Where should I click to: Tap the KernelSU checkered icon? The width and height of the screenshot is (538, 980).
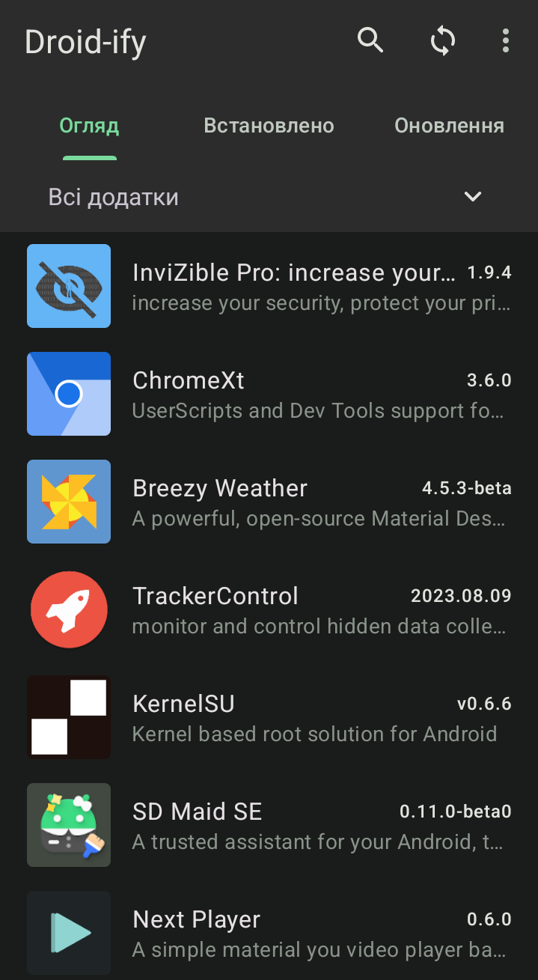(x=69, y=717)
